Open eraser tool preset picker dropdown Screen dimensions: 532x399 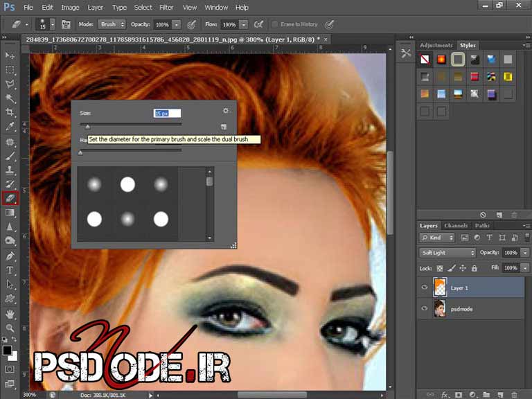tap(26, 24)
